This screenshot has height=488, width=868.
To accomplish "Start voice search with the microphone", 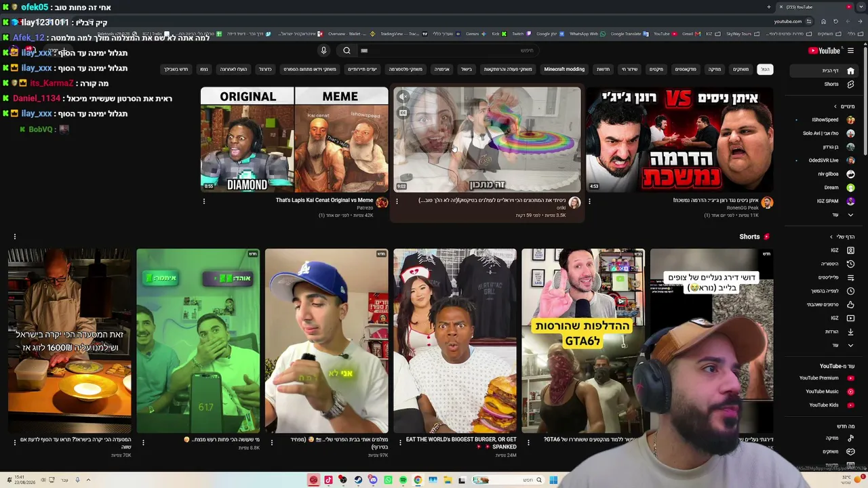I will click(323, 51).
